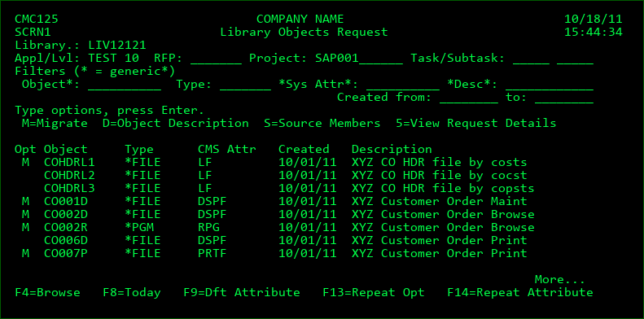Click the Appl/Lvl value TEST 10
644x319 pixels.
tap(113, 59)
